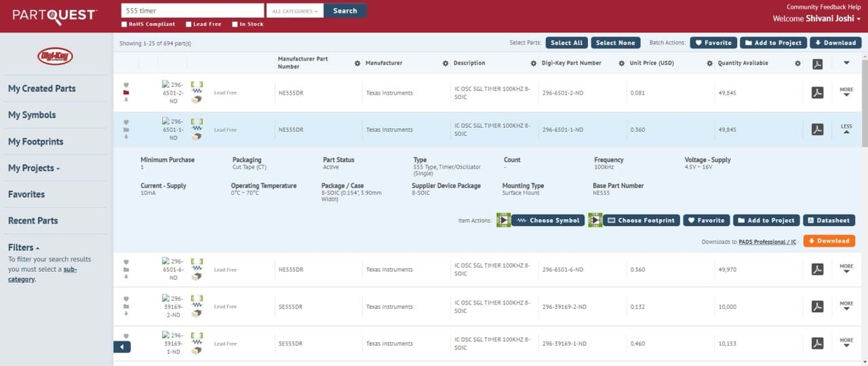Open the Community Feedback Help link
The height and width of the screenshot is (366, 868).
[x=824, y=7]
